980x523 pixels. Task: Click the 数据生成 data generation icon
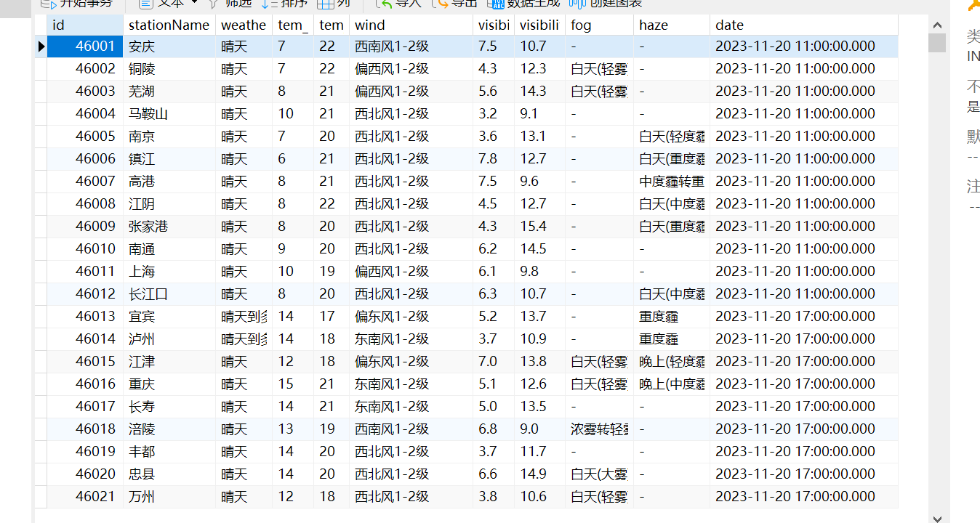point(497,3)
